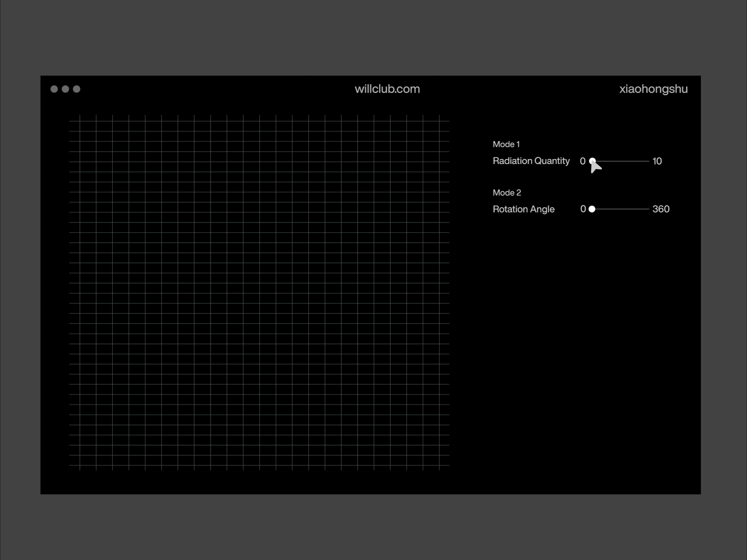The image size is (747, 560).
Task: Click the middle of Rotation Angle track
Action: pos(621,209)
